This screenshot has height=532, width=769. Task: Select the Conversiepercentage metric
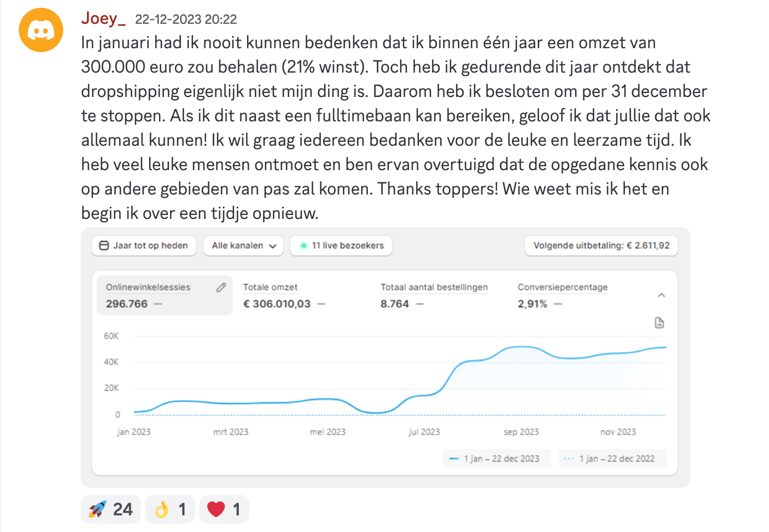[x=562, y=295]
